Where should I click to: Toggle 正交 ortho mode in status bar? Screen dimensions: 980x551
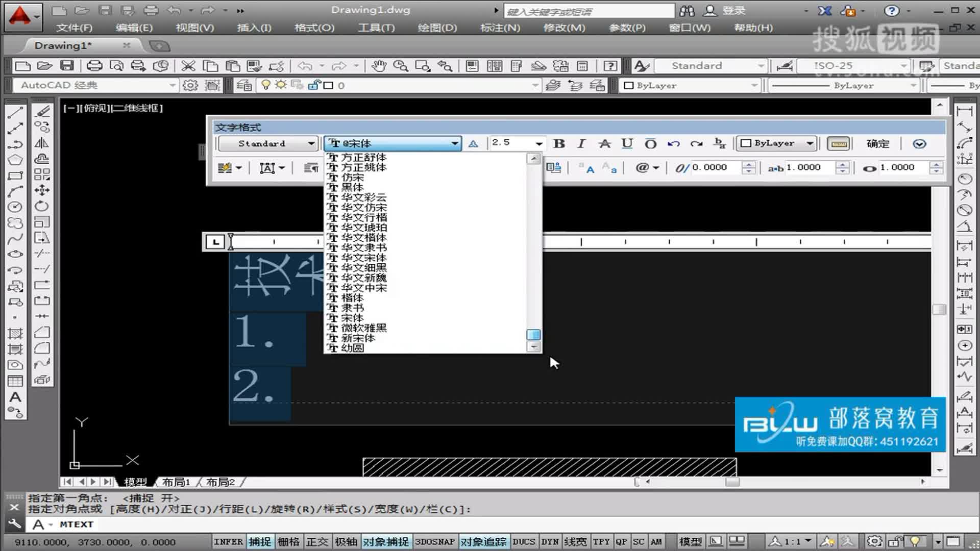coord(317,541)
